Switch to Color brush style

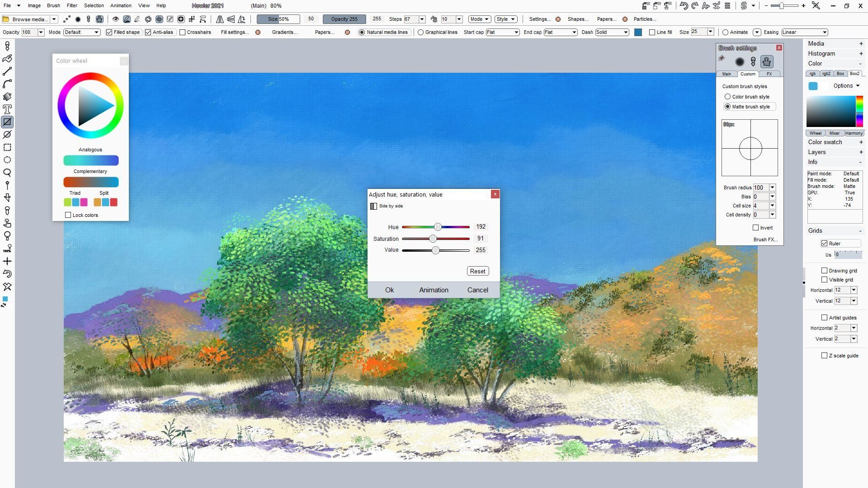pyautogui.click(x=728, y=96)
